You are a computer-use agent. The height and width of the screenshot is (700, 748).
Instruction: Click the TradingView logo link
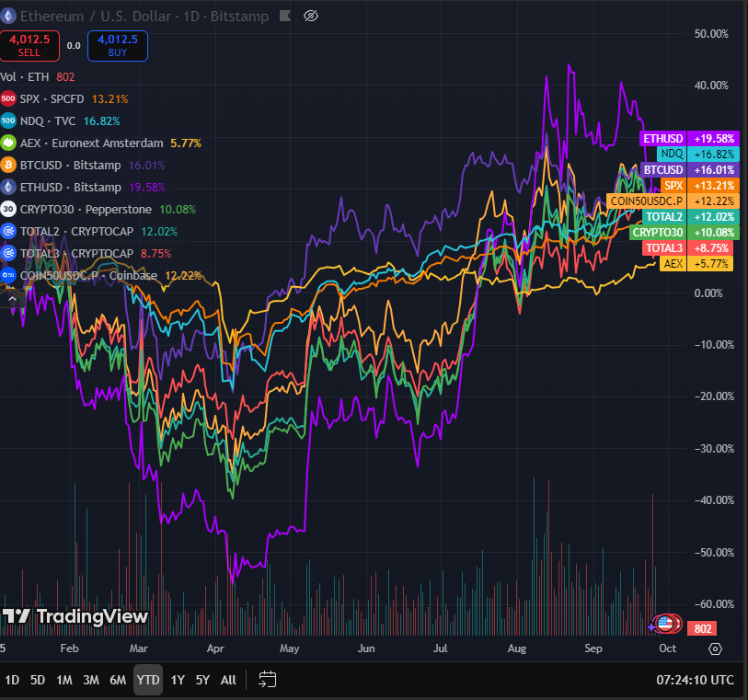coord(75,616)
